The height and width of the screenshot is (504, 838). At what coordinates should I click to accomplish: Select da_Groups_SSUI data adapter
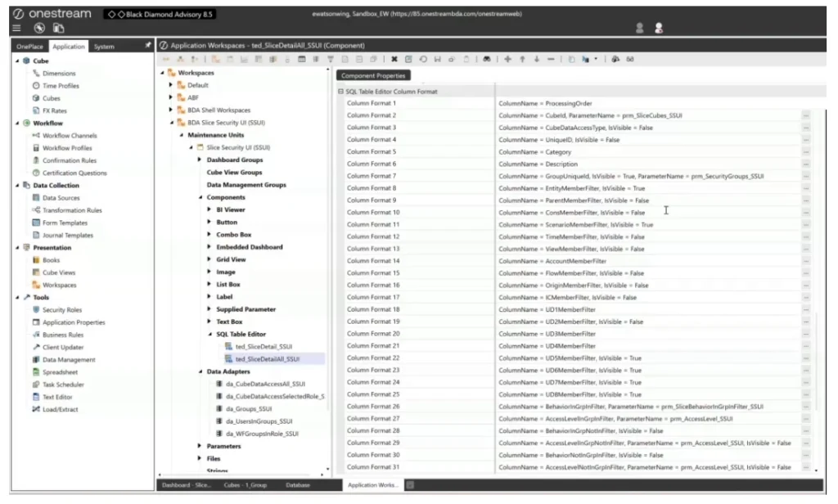[249, 409]
